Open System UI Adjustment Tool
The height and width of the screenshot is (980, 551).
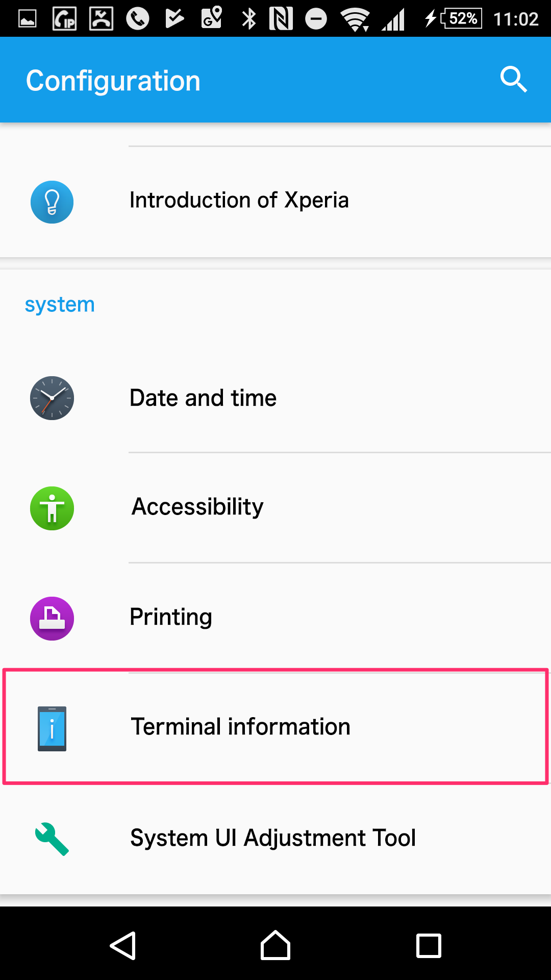click(273, 838)
